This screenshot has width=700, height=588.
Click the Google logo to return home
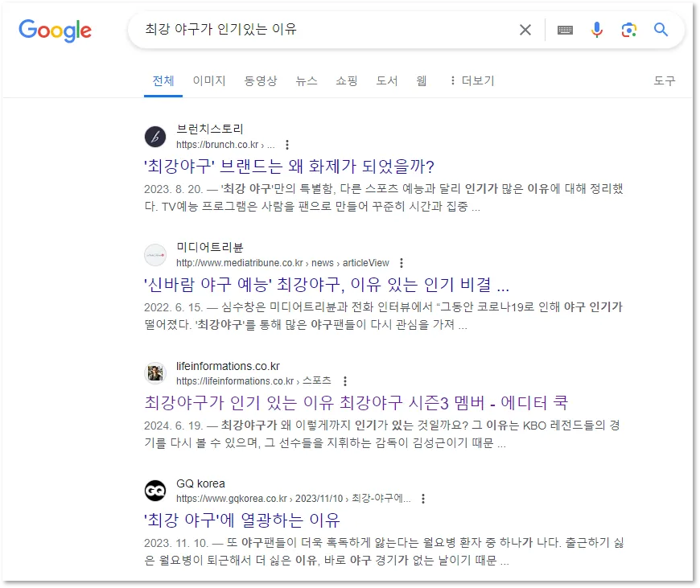pyautogui.click(x=54, y=31)
